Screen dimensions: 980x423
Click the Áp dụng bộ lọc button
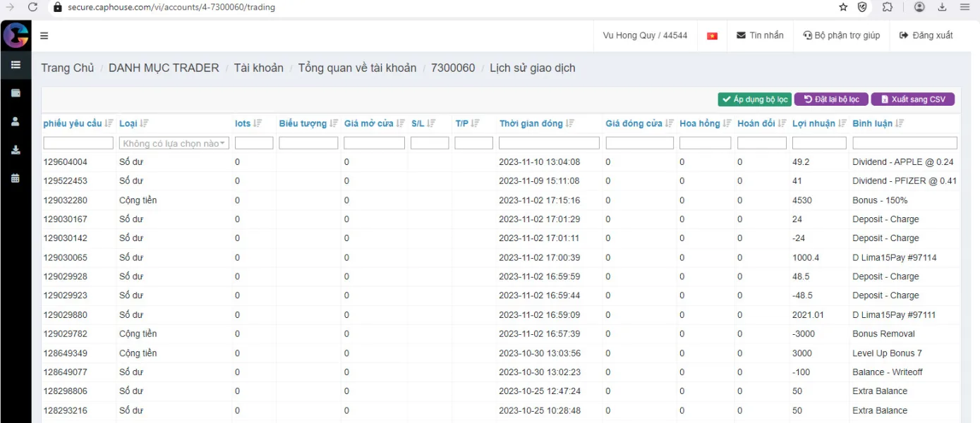pyautogui.click(x=754, y=99)
